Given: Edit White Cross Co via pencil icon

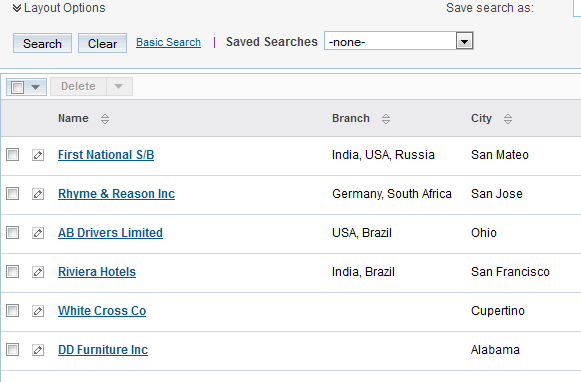Looking at the screenshot, I should coord(38,311).
